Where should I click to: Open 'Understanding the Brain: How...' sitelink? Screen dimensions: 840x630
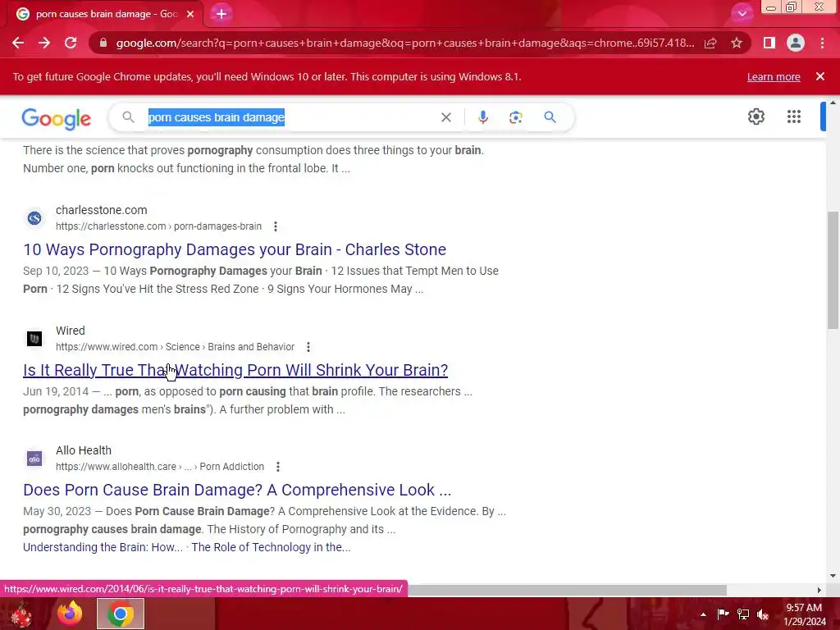click(103, 547)
